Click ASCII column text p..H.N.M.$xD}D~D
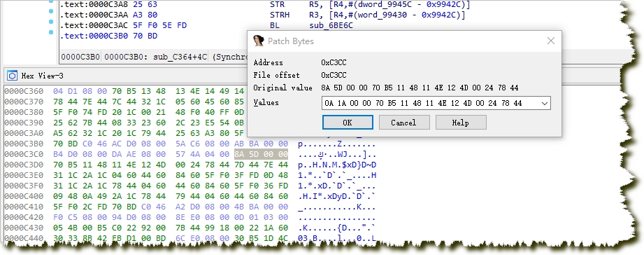 click(337, 165)
